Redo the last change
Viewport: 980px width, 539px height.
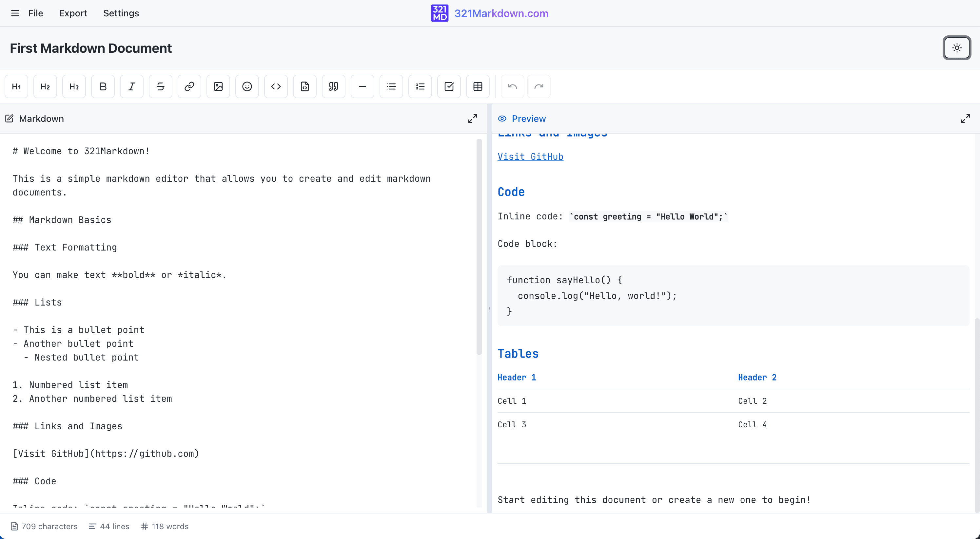pyautogui.click(x=539, y=87)
